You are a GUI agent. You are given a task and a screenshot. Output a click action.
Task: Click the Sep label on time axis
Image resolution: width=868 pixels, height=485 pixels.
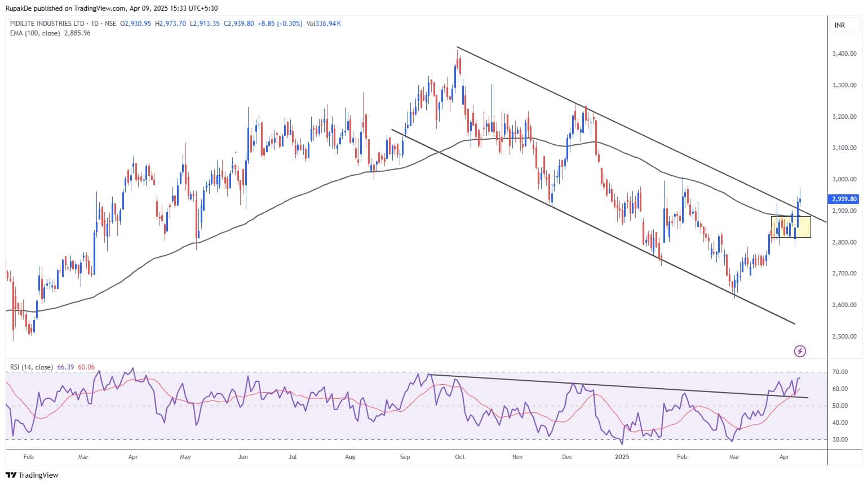click(x=405, y=457)
